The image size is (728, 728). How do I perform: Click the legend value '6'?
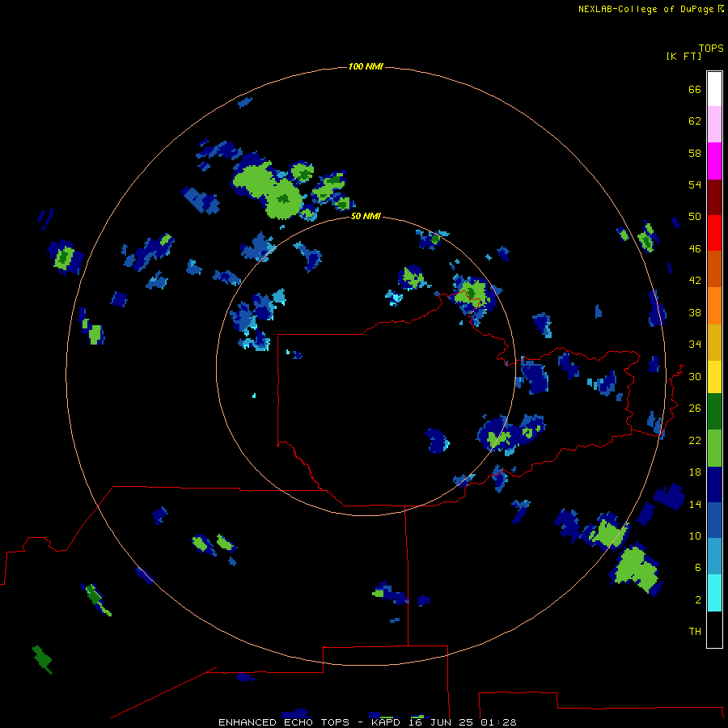(x=698, y=568)
